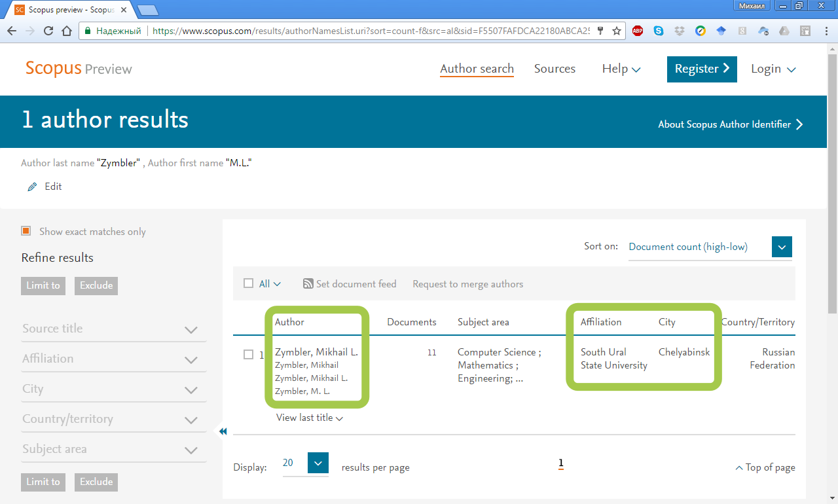The height and width of the screenshot is (504, 838).
Task: Bookmark this page with the star icon
Action: [617, 31]
